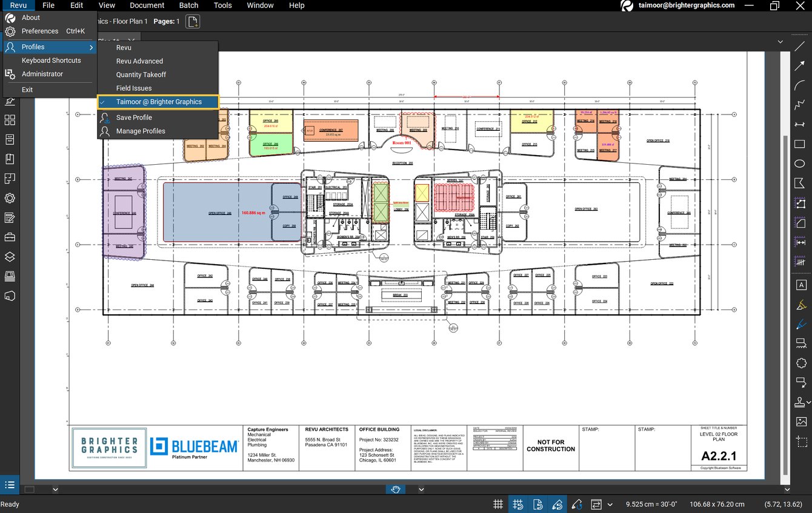Disable Snap to Markup in the status bar
The width and height of the screenshot is (812, 513).
click(x=557, y=504)
